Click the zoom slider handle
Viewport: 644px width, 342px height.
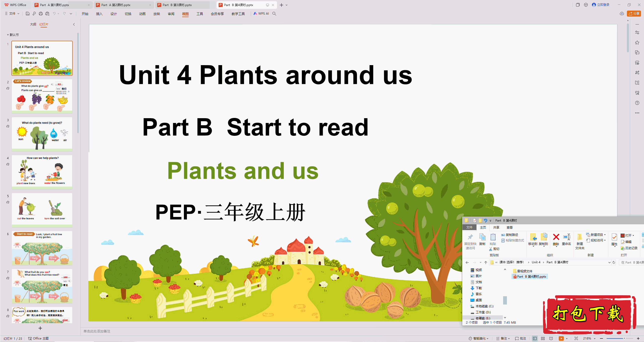click(x=624, y=338)
